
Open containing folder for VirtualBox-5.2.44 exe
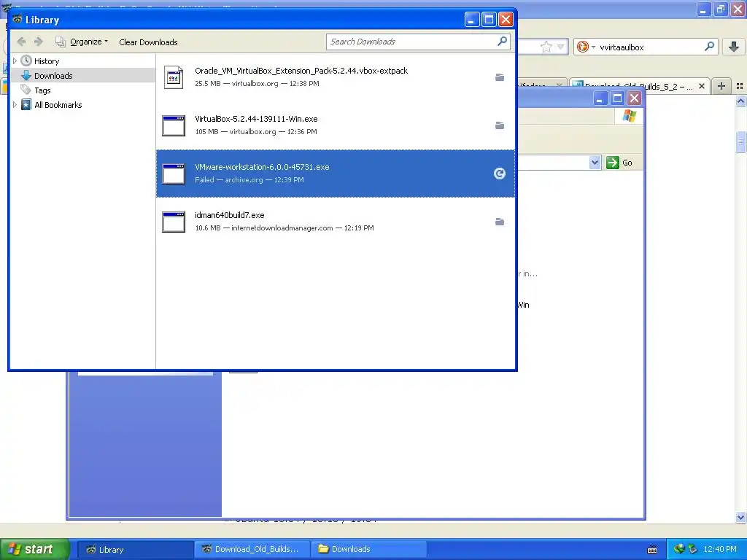(x=499, y=125)
